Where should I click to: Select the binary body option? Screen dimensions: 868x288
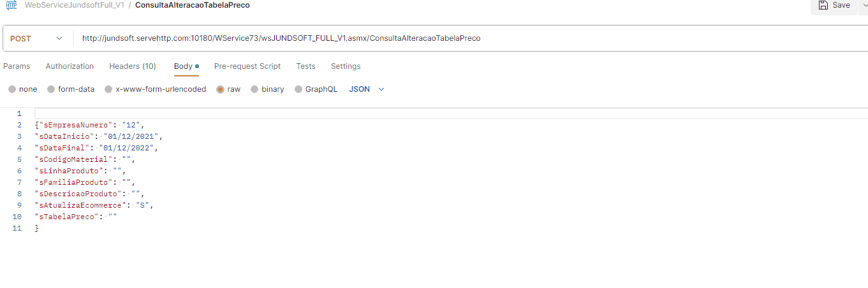(x=254, y=89)
